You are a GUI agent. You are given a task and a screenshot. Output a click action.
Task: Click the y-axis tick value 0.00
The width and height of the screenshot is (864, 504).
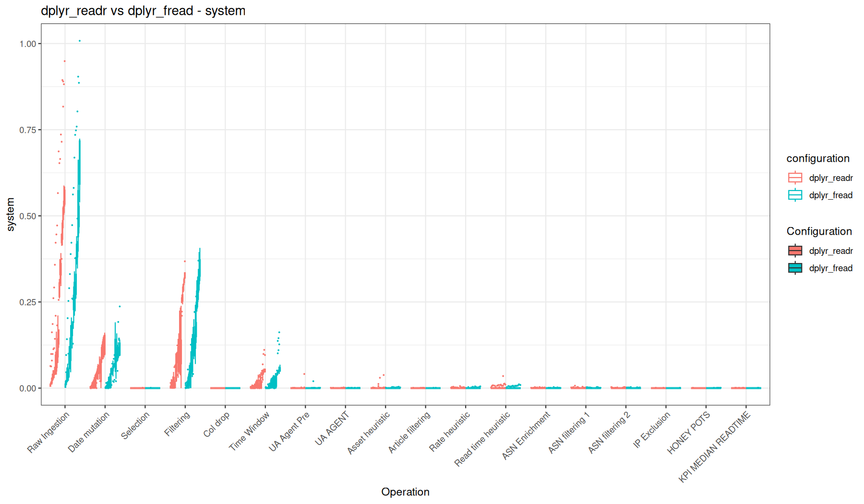pyautogui.click(x=28, y=388)
